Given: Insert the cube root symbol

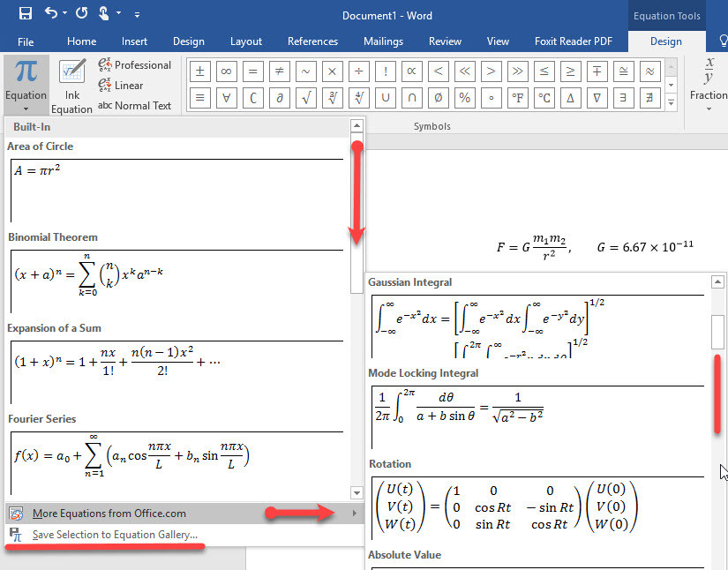Looking at the screenshot, I should [x=332, y=97].
